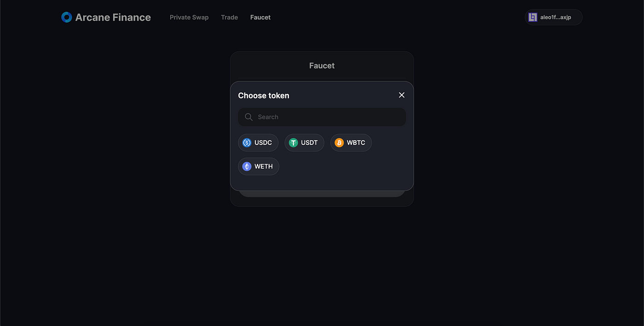
Task: Click the magnifying glass search icon
Action: tap(248, 117)
